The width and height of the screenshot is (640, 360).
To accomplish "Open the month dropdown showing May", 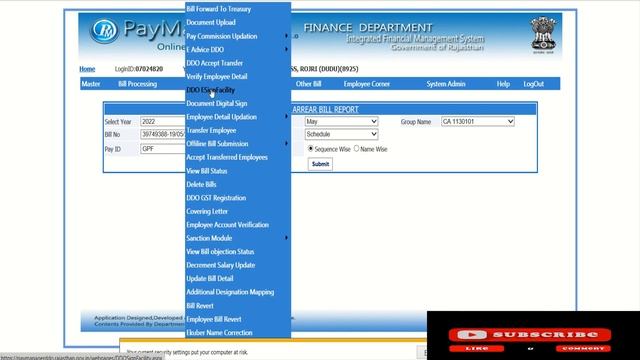I will pos(341,122).
